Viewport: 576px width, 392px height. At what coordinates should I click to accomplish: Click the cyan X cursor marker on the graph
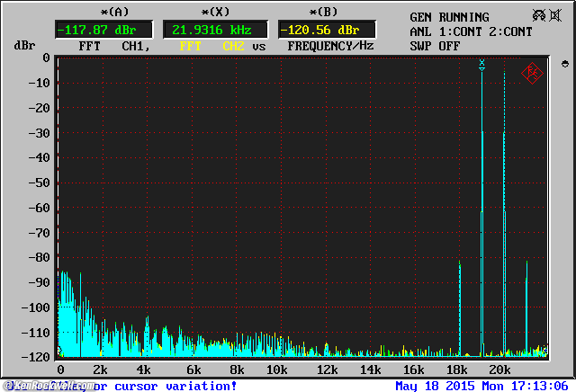482,64
